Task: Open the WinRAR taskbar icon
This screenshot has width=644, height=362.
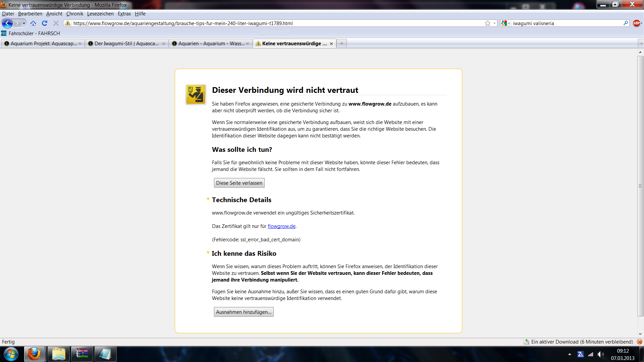Action: pos(82,354)
